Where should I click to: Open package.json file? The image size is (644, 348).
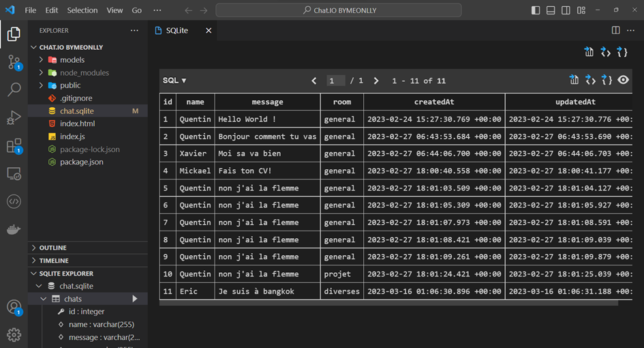[x=88, y=162]
